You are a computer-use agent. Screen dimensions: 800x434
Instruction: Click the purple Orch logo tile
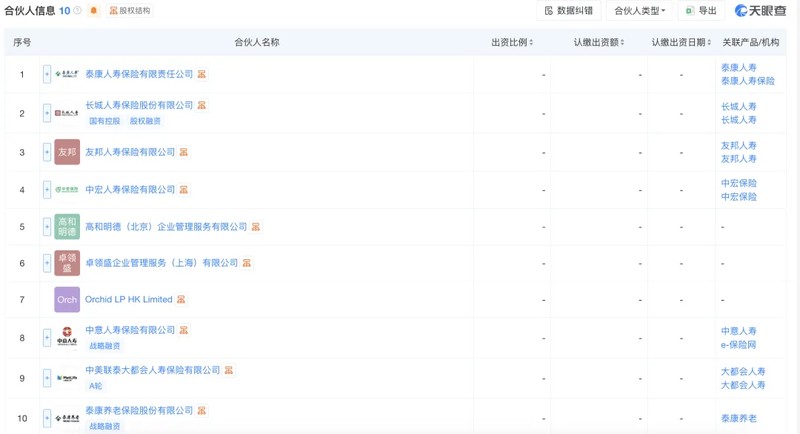click(x=67, y=299)
